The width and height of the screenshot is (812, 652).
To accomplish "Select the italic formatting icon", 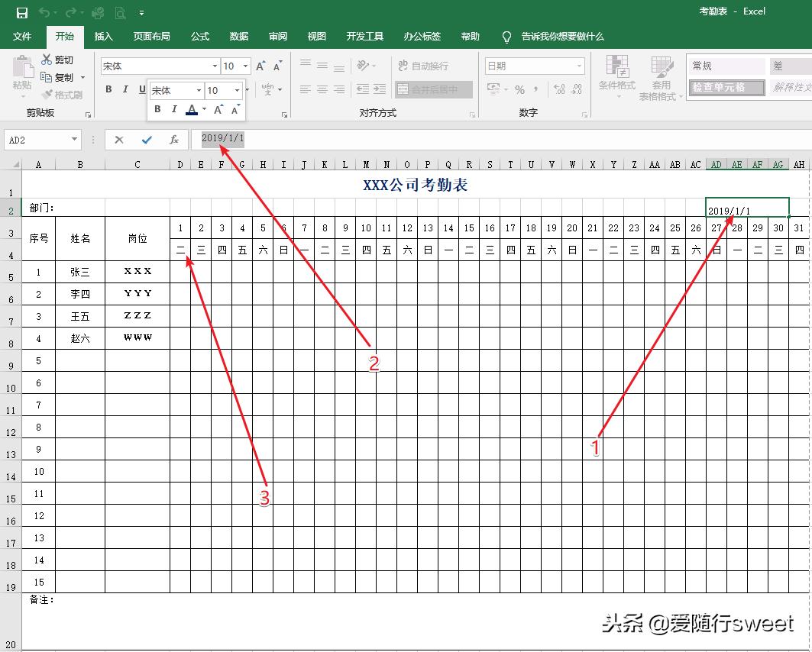I will pos(125,89).
